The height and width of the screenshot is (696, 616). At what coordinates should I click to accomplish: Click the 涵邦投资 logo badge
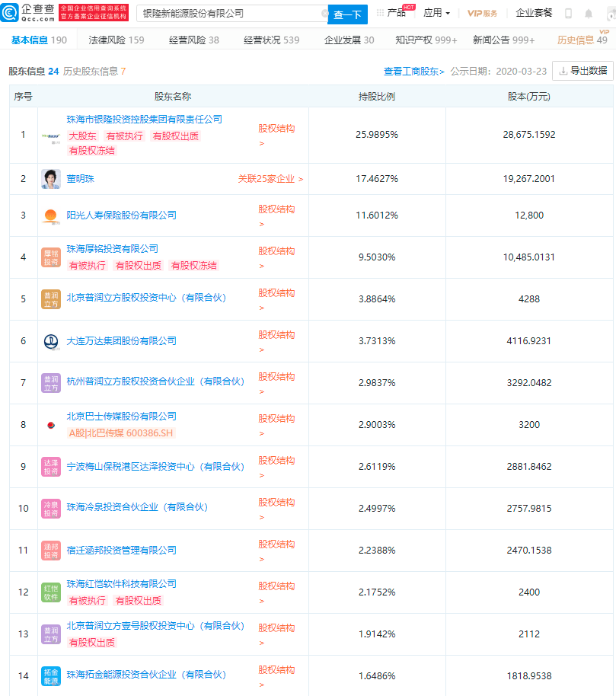pos(51,551)
